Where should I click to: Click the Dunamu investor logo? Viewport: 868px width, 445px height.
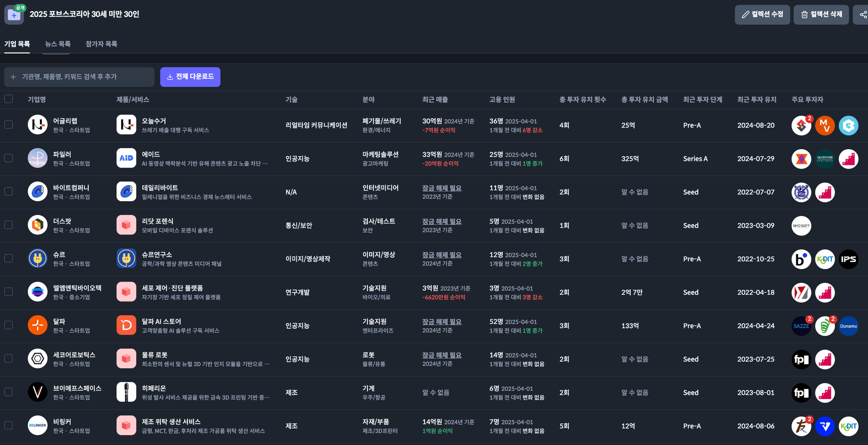[848, 326]
